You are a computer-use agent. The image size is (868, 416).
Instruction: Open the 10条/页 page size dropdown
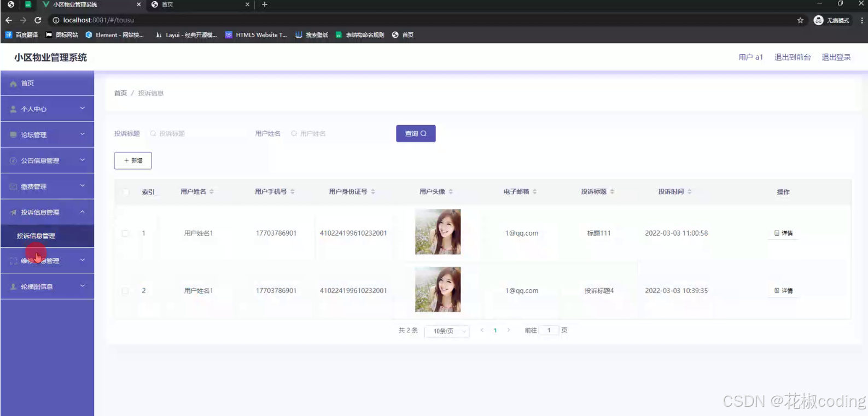point(447,331)
